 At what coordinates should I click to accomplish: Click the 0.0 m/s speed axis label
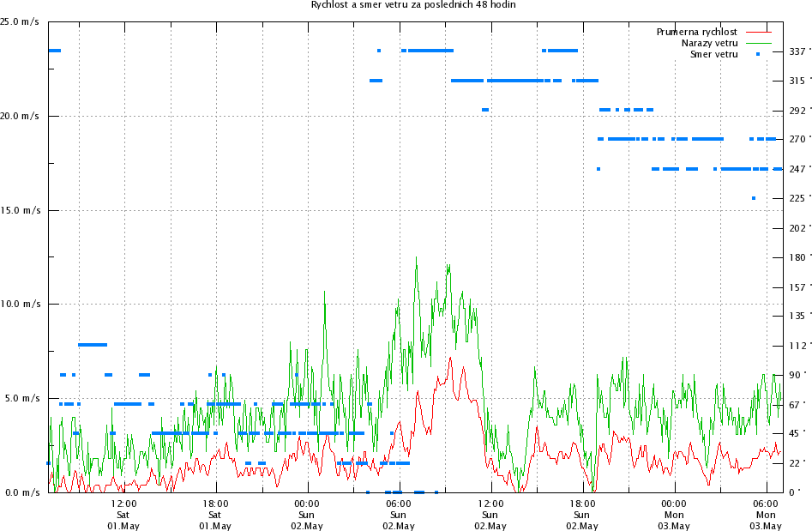coord(21,492)
